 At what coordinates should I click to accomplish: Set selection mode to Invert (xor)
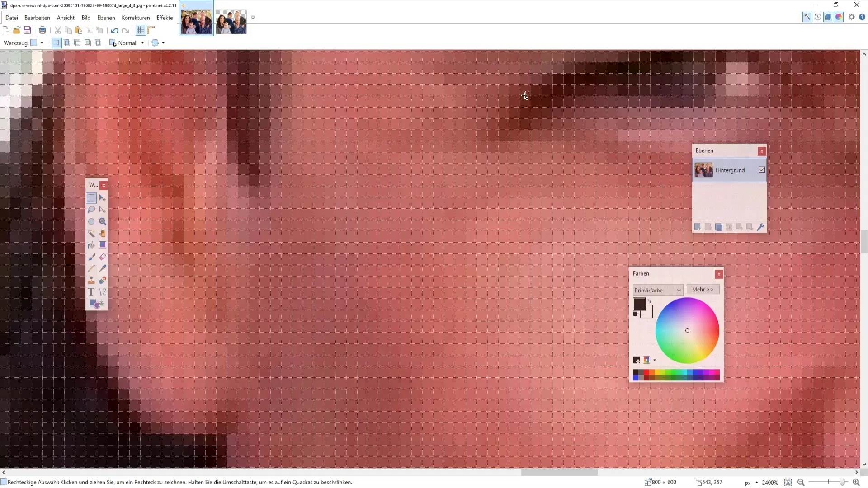[x=98, y=43]
